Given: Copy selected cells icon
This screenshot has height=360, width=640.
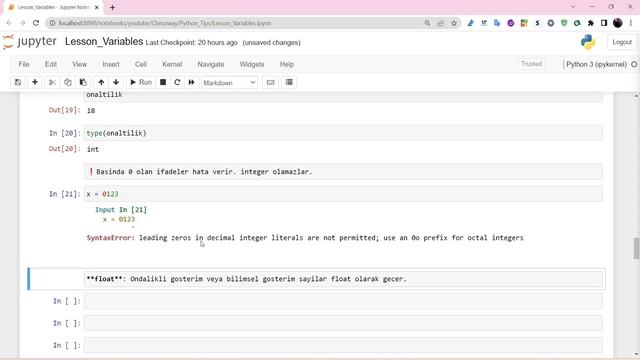Looking at the screenshot, I should pos(67,82).
